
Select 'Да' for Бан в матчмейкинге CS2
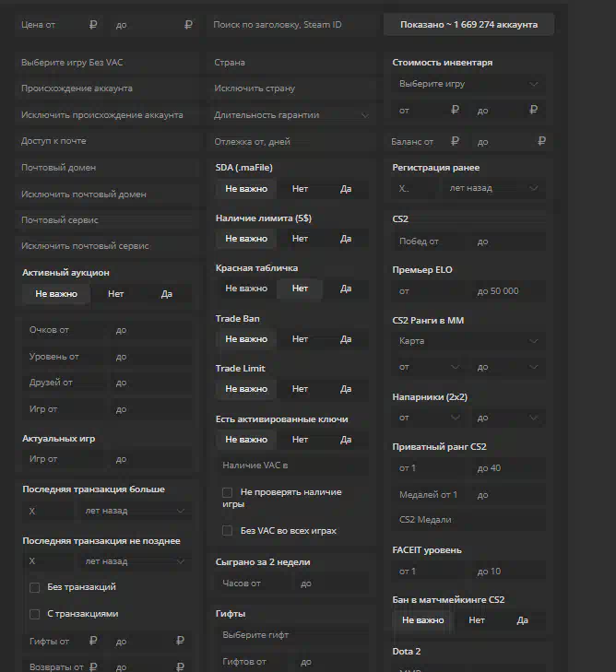point(522,620)
